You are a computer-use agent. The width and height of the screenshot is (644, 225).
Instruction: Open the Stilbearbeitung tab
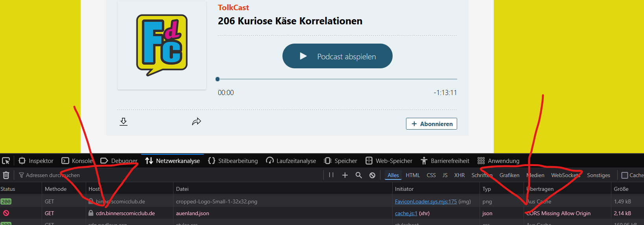point(233,161)
